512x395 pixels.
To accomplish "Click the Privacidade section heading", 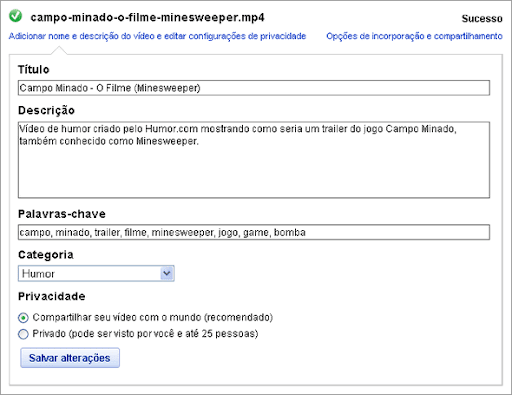I will point(52,296).
